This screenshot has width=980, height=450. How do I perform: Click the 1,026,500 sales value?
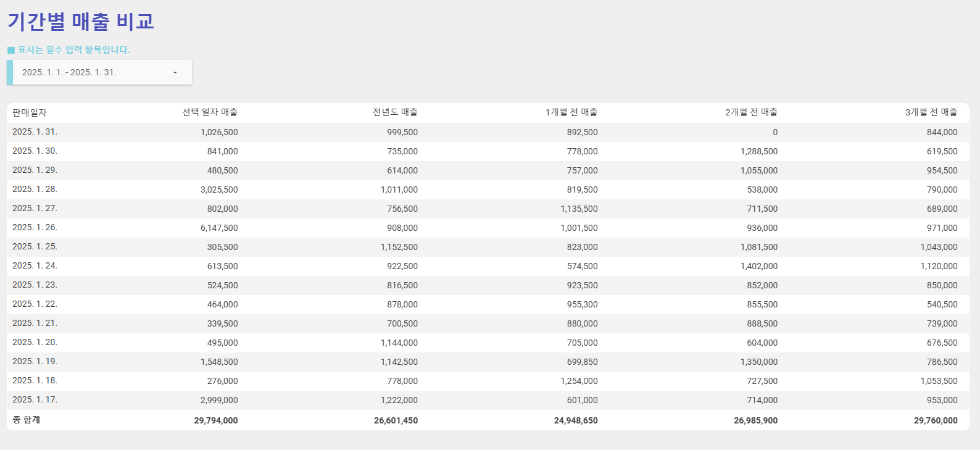(219, 132)
